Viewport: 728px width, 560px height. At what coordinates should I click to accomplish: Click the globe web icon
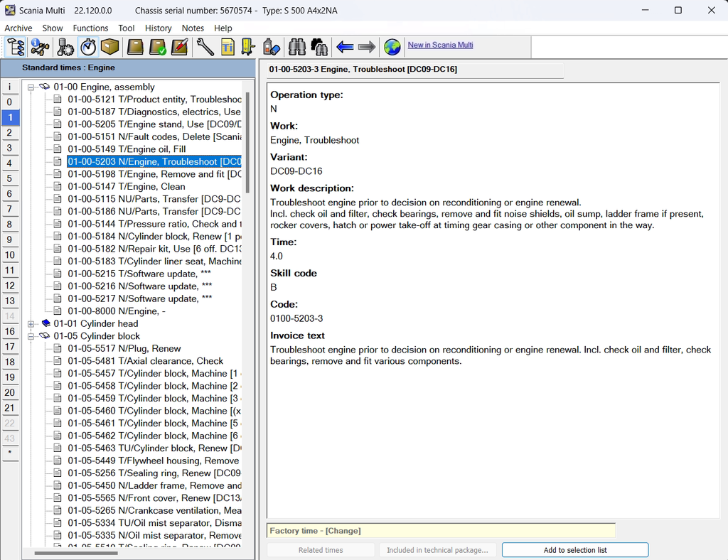[392, 47]
